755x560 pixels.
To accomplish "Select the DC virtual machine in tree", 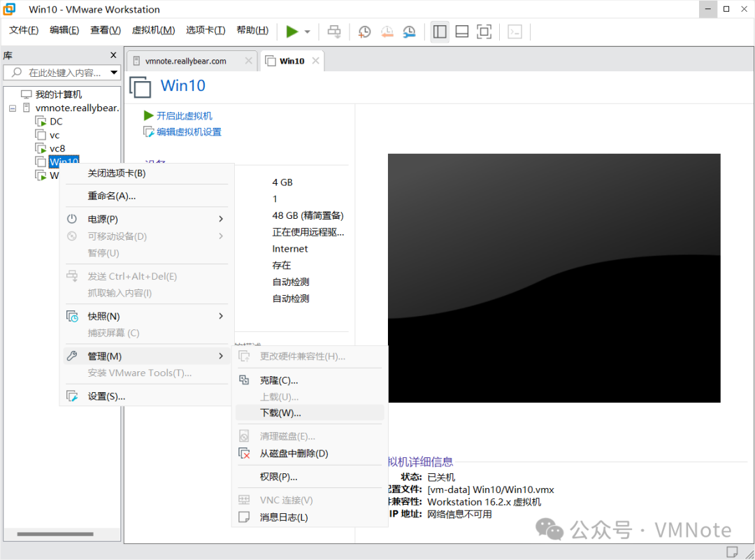I will point(56,122).
